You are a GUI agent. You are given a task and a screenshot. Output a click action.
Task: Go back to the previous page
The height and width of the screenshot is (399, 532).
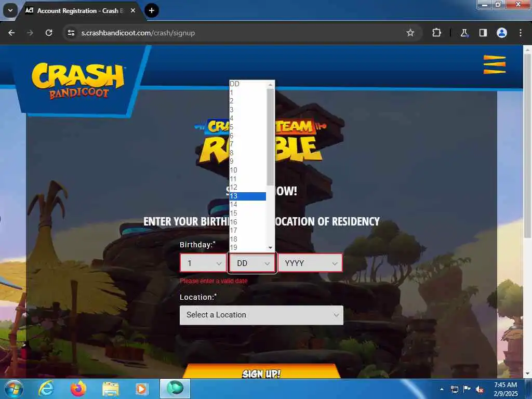[11, 33]
